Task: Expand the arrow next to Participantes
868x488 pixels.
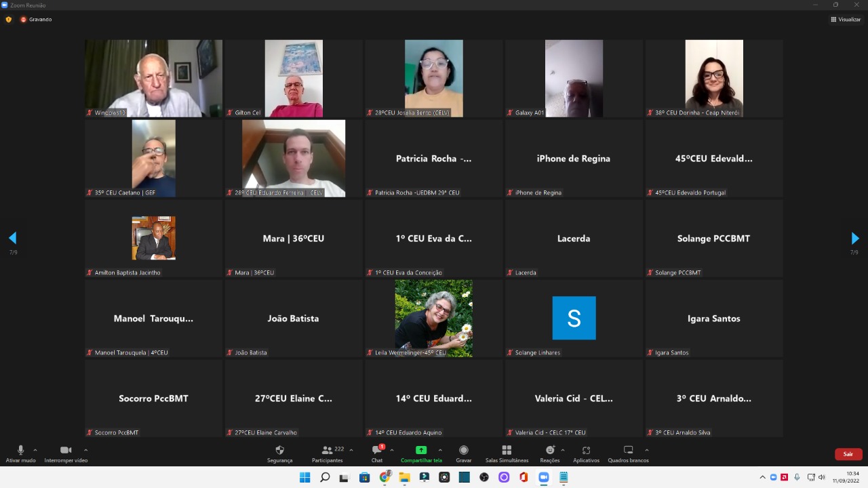Action: click(x=351, y=450)
